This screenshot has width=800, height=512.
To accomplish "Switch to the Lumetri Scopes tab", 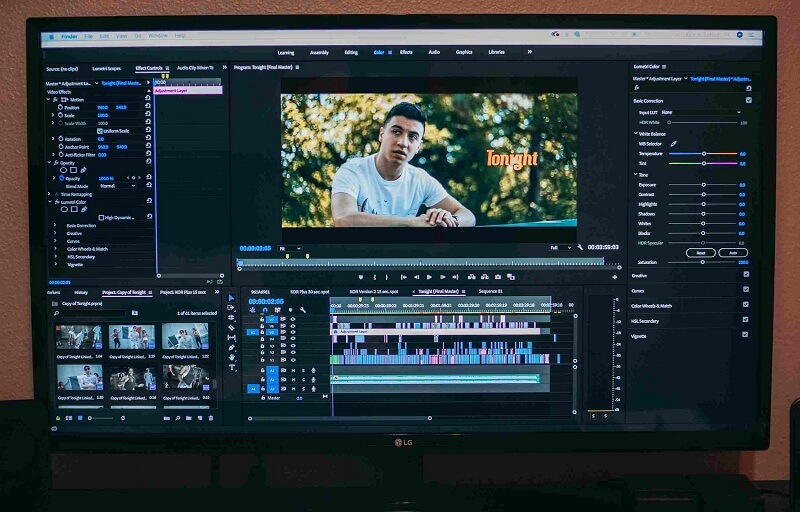I will pyautogui.click(x=106, y=68).
